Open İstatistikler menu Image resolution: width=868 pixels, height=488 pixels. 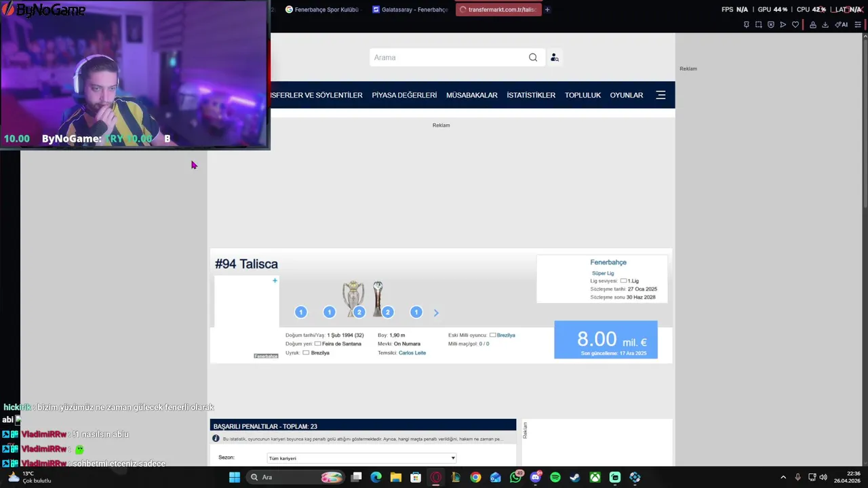[x=531, y=95]
